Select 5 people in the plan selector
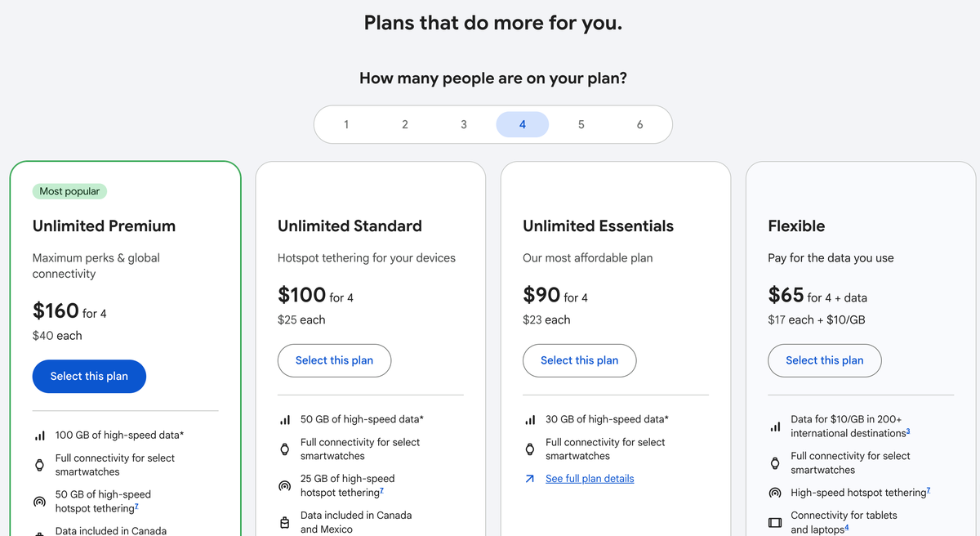Image resolution: width=980 pixels, height=536 pixels. [581, 125]
